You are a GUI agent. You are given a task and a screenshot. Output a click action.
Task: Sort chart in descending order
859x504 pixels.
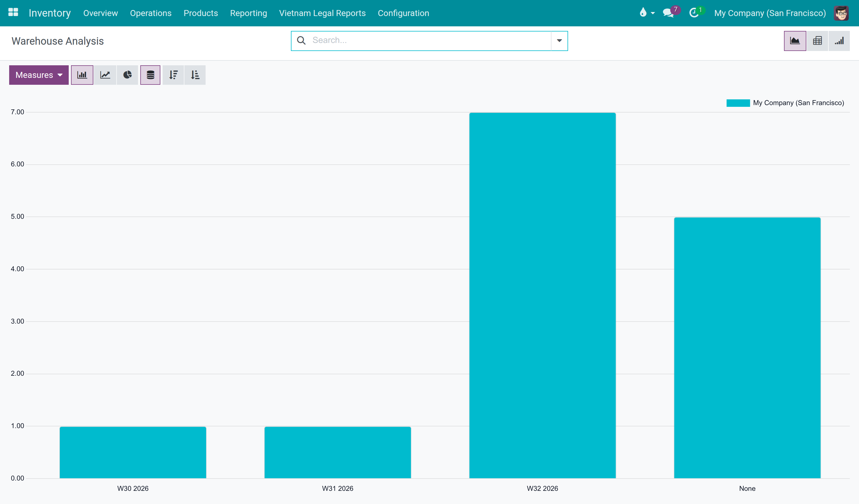173,75
